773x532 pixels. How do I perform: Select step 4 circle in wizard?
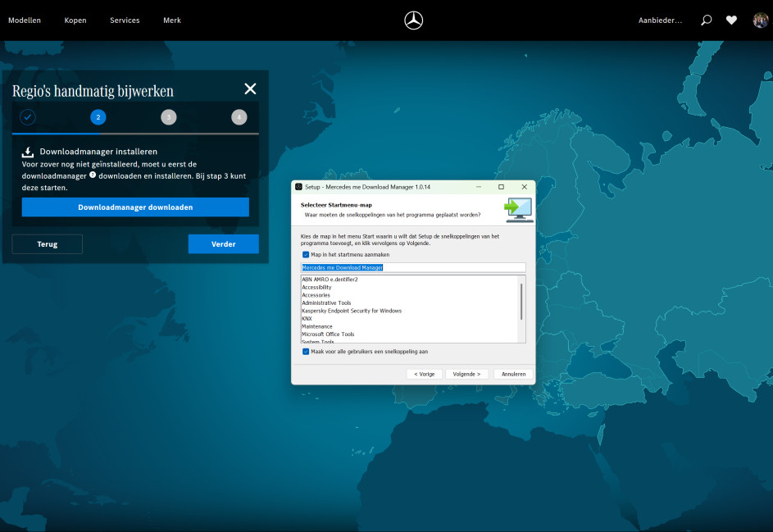239,117
